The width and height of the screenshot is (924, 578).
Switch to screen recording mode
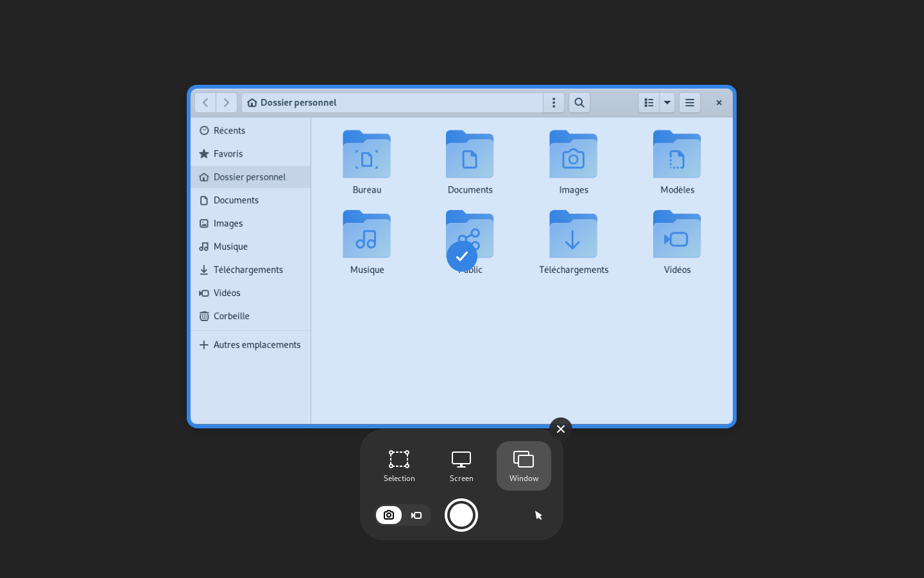click(x=416, y=515)
